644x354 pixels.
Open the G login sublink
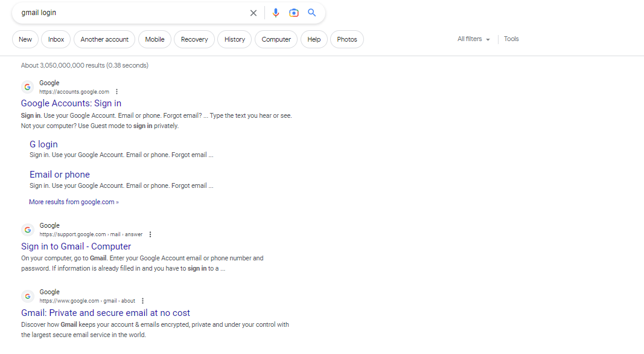pos(43,144)
